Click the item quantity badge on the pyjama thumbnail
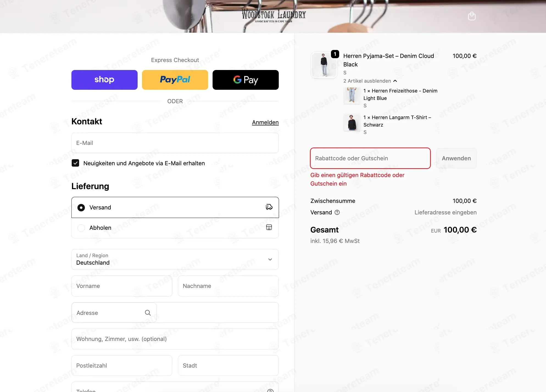The image size is (546, 392). [335, 54]
